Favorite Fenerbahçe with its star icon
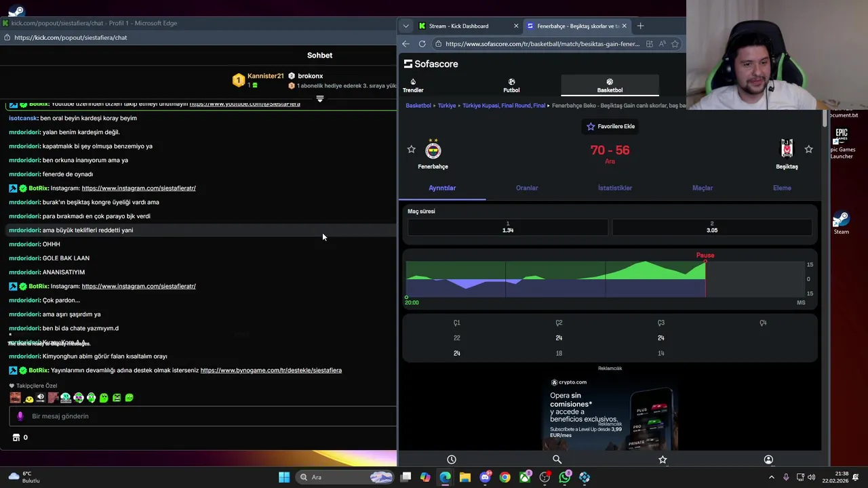The width and height of the screenshot is (868, 488). point(411,149)
